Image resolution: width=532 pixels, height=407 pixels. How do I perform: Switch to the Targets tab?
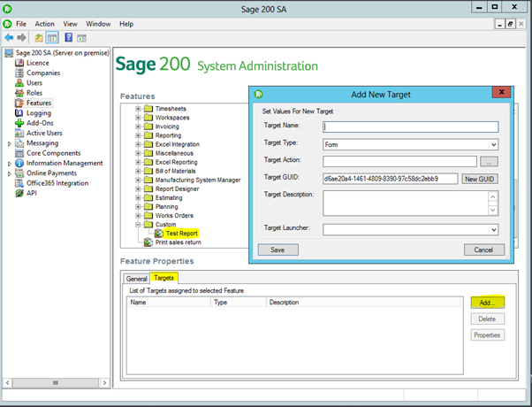(163, 278)
